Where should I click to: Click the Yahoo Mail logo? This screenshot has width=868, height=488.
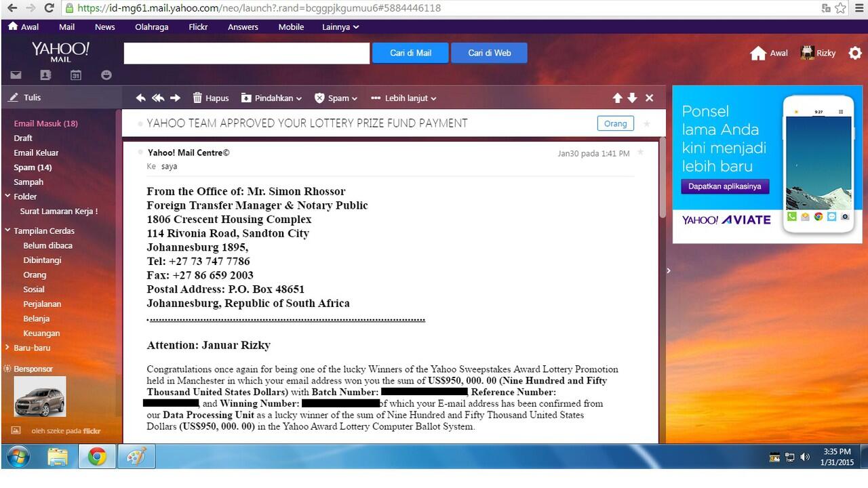[x=60, y=52]
